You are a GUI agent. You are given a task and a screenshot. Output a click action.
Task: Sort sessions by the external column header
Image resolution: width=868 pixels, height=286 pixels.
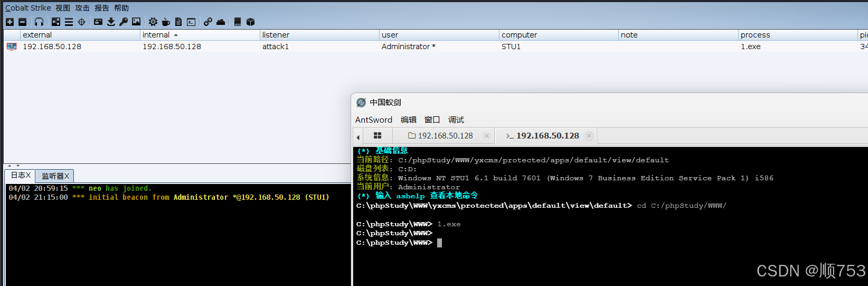click(x=80, y=35)
